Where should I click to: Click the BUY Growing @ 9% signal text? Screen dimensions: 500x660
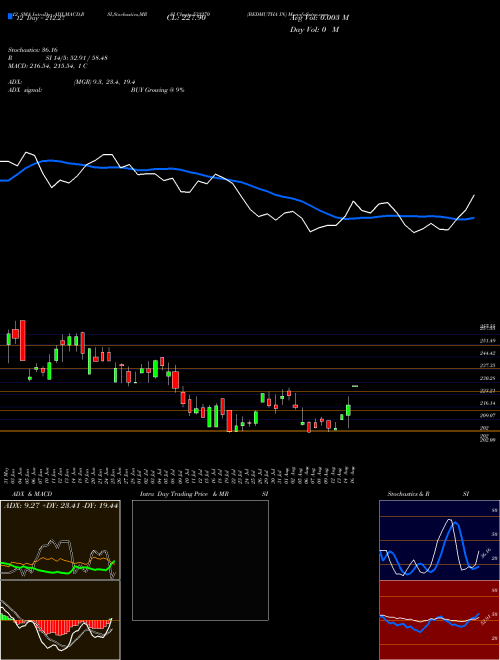[157, 90]
